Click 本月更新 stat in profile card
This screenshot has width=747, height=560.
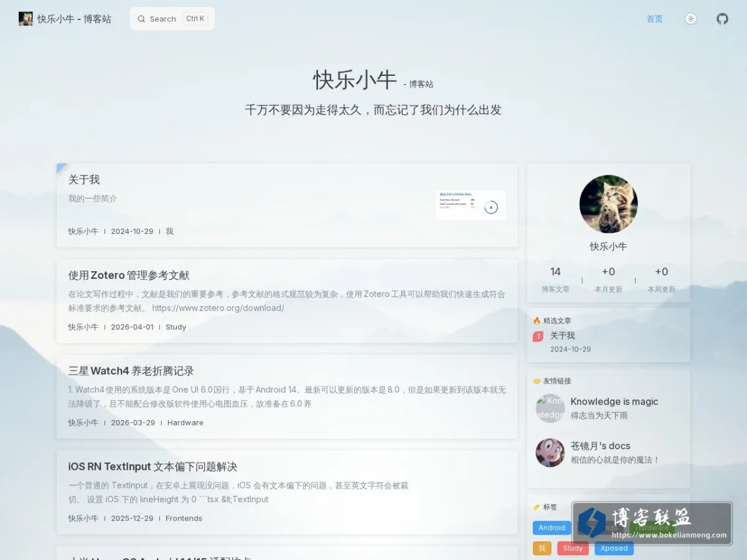608,279
